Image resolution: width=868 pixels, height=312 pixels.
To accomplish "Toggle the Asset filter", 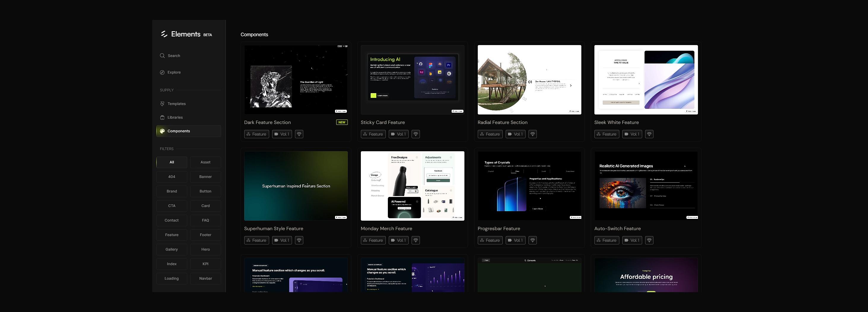I will 206,163.
